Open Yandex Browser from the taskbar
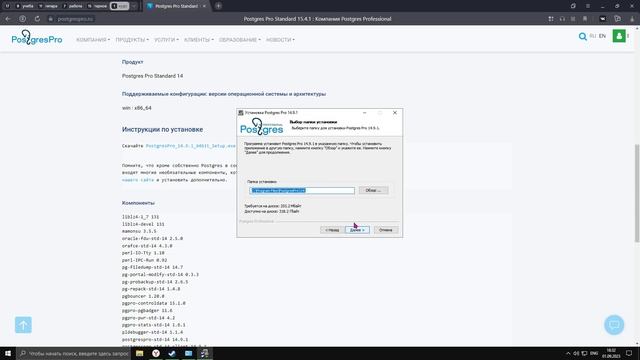Viewport: 640px width, 360px height. click(x=156, y=353)
